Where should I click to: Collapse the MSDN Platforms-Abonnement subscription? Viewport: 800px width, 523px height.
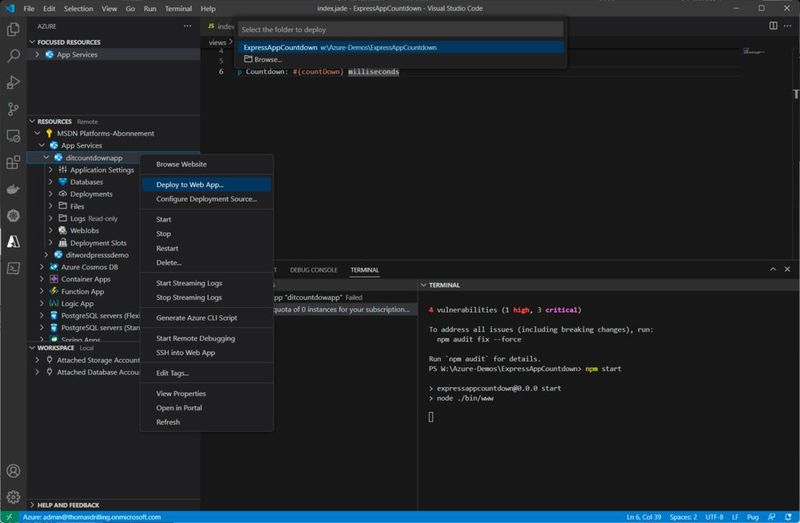point(36,133)
